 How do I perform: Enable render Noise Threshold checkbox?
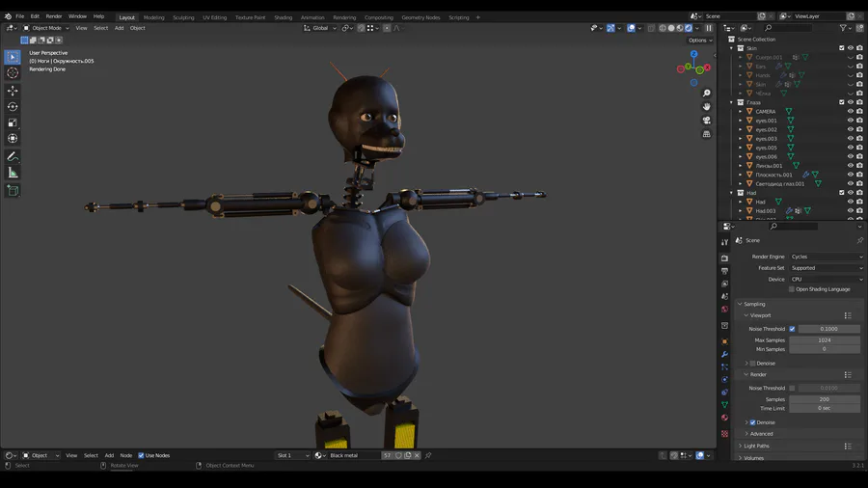pyautogui.click(x=792, y=388)
